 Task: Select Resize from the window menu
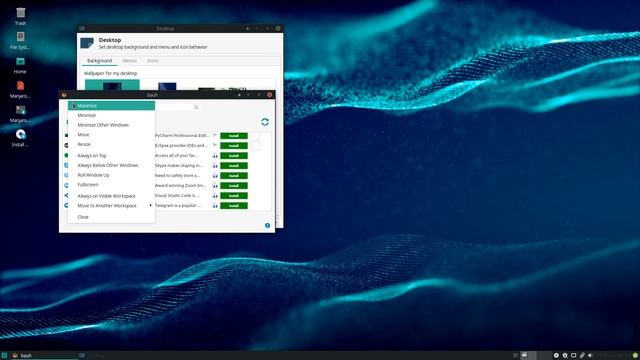(111, 144)
